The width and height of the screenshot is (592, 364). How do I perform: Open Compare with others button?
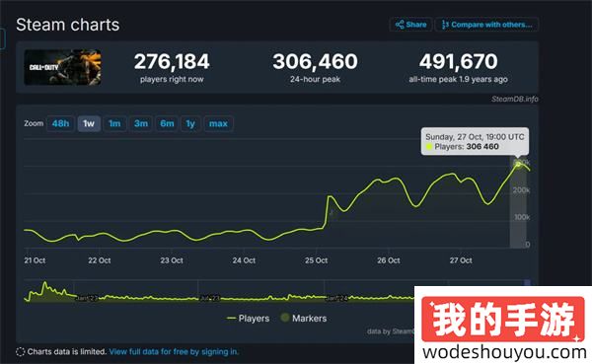tap(486, 25)
